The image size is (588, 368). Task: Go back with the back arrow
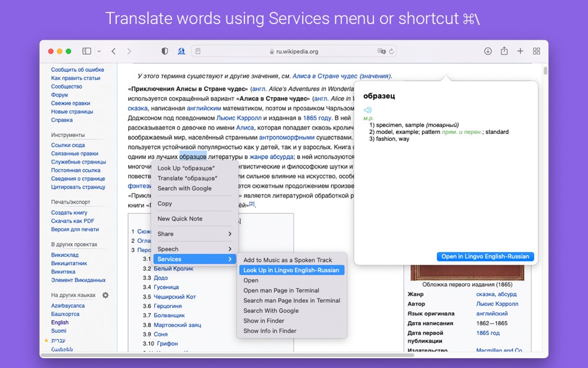tap(113, 51)
